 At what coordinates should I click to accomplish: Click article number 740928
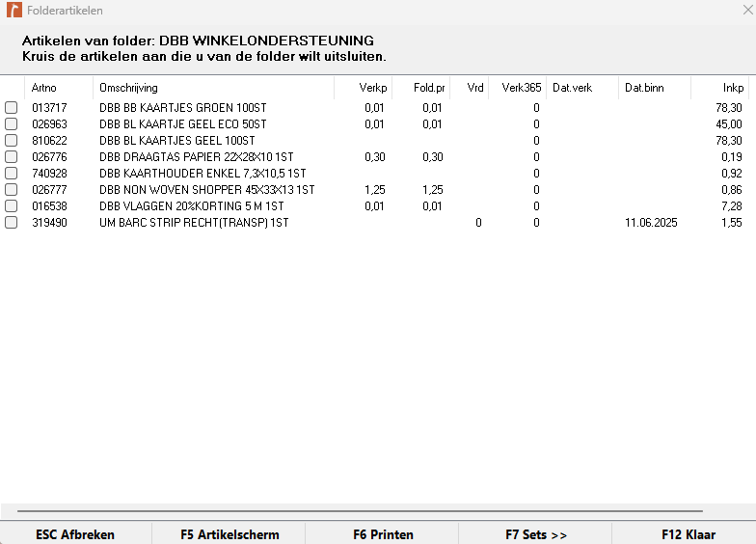pyautogui.click(x=49, y=174)
